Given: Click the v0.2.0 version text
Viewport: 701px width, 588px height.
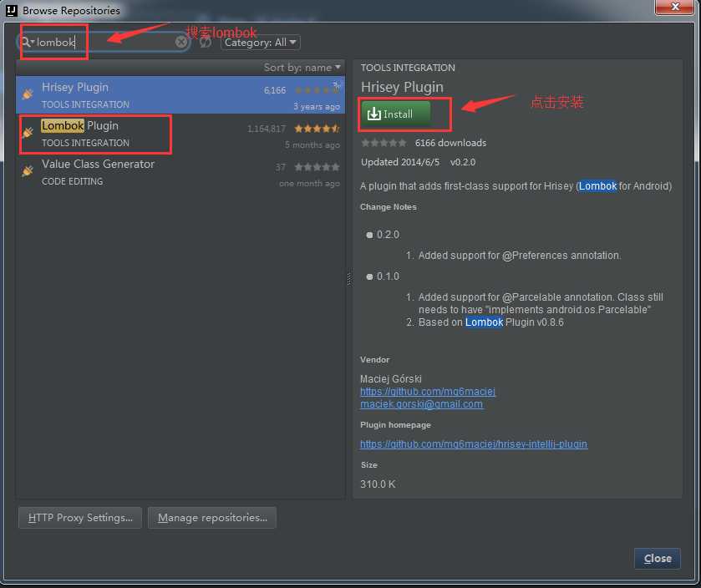Looking at the screenshot, I should (463, 162).
